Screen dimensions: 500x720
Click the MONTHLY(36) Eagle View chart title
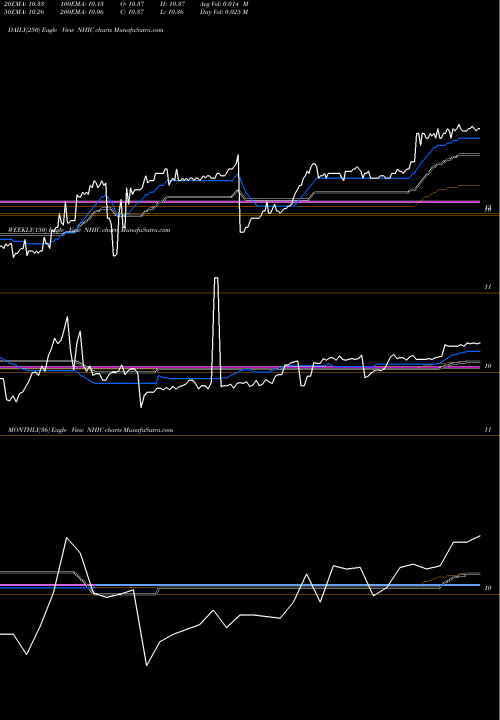coord(90,430)
